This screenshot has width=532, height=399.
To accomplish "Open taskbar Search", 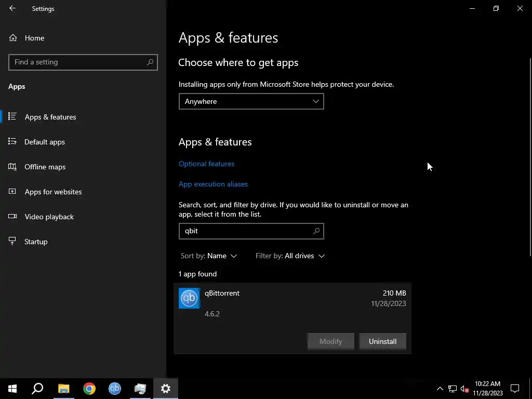I will coord(37,389).
